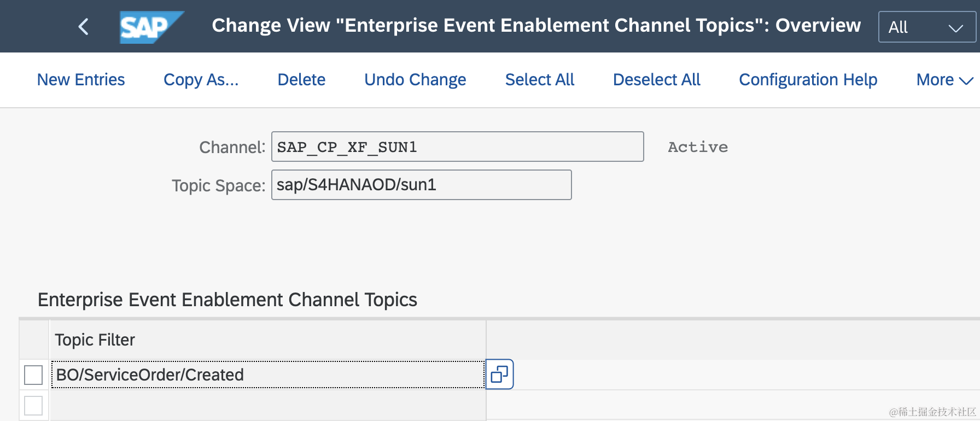Click Select All
The height and width of the screenshot is (421, 980).
point(539,80)
